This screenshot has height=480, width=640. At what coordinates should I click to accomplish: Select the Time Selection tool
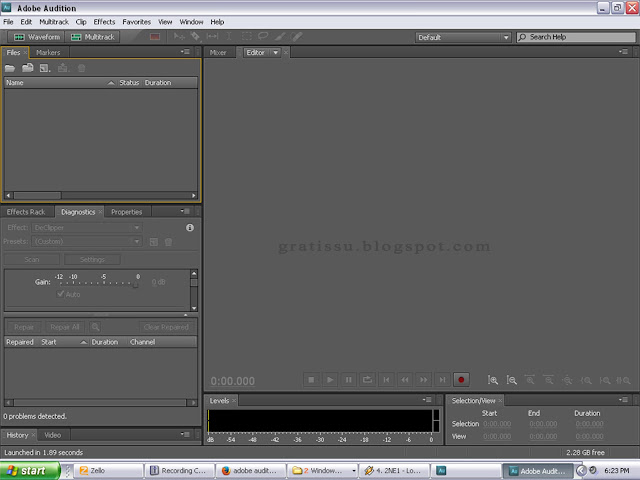(x=229, y=37)
